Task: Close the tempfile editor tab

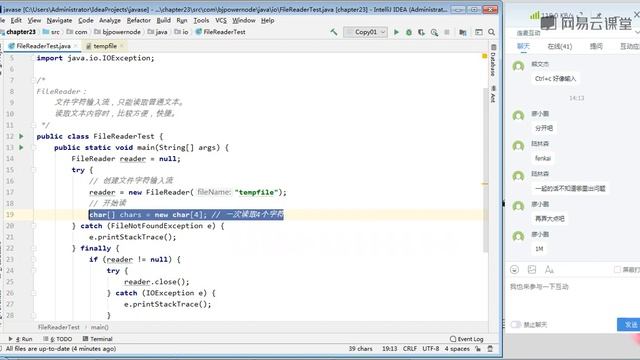Action: click(x=122, y=46)
